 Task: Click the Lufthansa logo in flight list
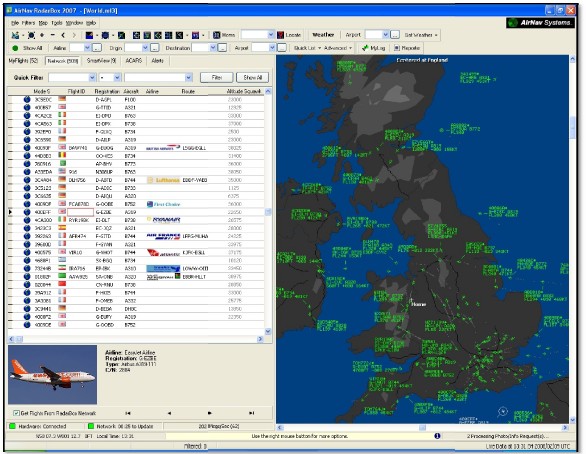(x=163, y=180)
